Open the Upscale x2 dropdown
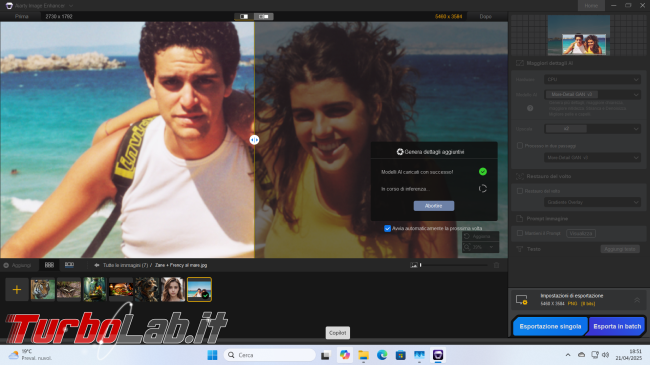This screenshot has width=650, height=365. point(592,129)
